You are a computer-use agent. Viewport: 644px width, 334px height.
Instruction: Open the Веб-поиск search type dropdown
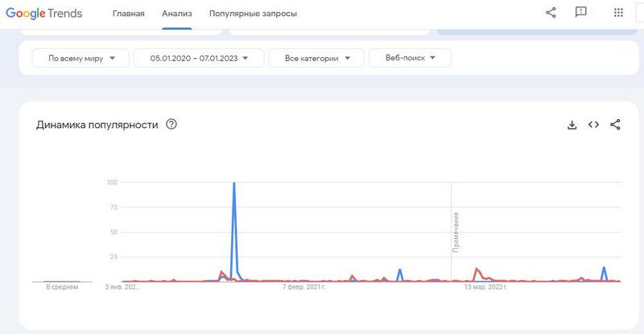(x=410, y=58)
